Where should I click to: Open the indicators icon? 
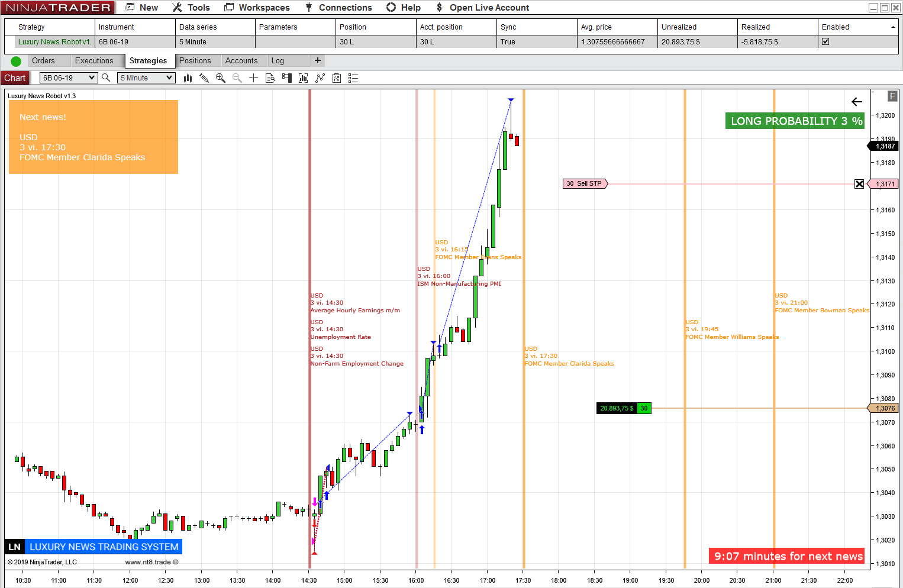320,78
